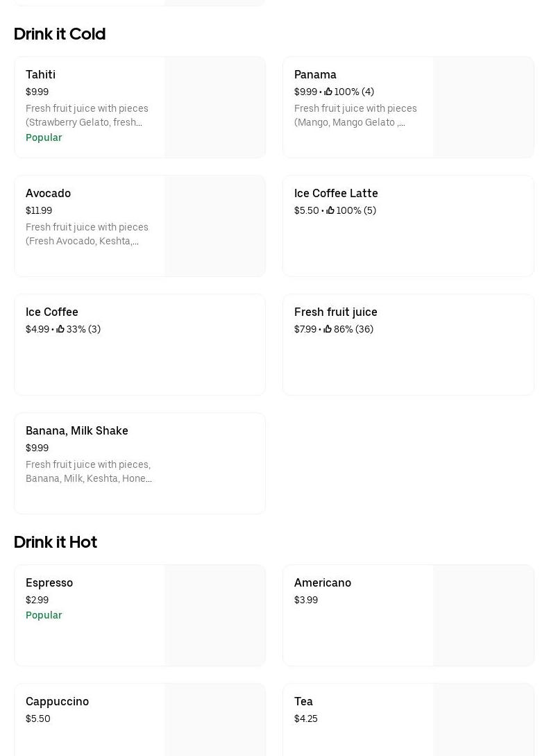Choose the Ice Coffee Latte item
This screenshot has height=756, width=558.
coord(336,193)
